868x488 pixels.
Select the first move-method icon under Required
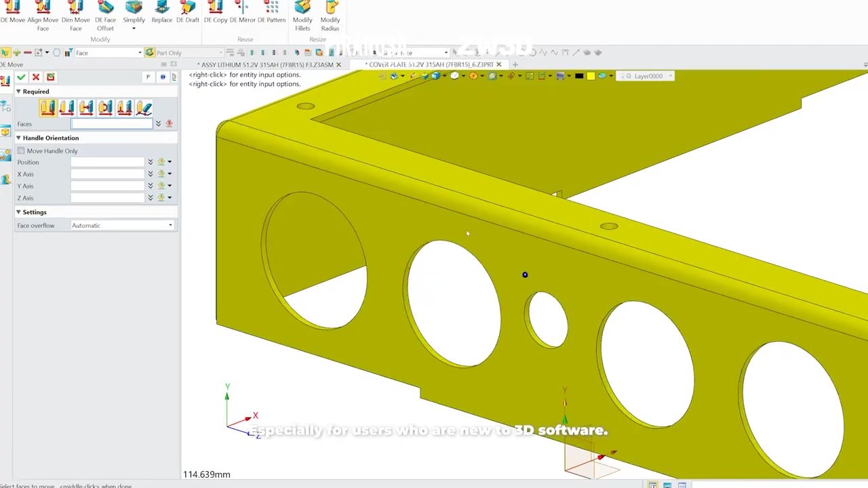47,108
